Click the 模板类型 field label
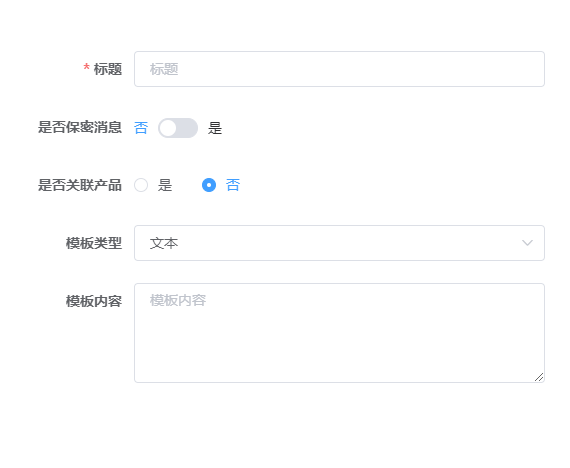 tap(94, 243)
